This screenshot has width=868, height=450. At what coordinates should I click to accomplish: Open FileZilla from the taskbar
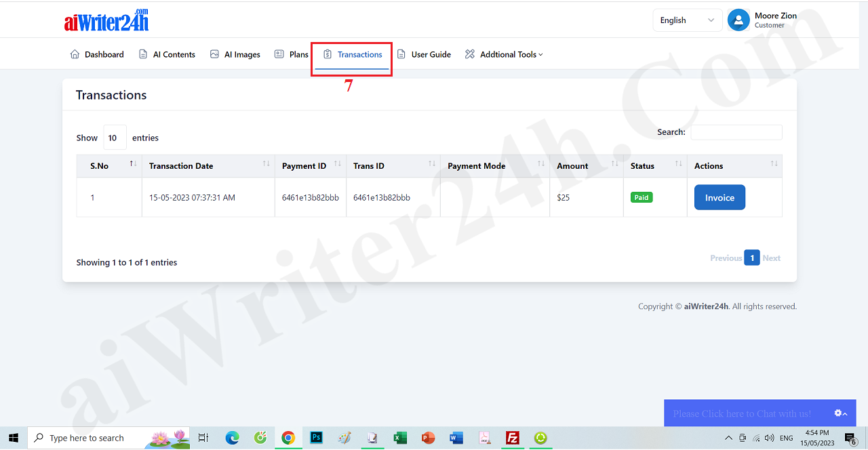[513, 438]
